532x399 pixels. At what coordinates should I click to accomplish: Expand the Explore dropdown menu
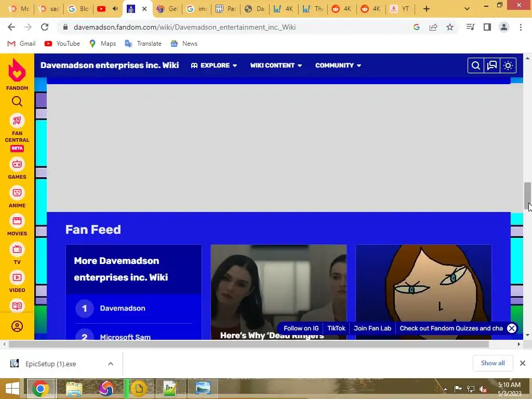pos(214,65)
